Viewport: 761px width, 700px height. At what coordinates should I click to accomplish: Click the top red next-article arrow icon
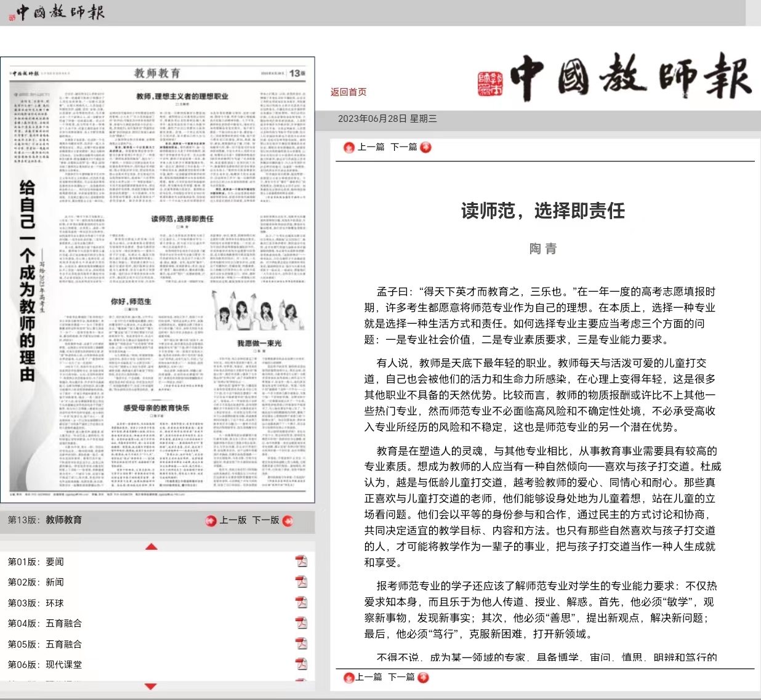click(425, 147)
